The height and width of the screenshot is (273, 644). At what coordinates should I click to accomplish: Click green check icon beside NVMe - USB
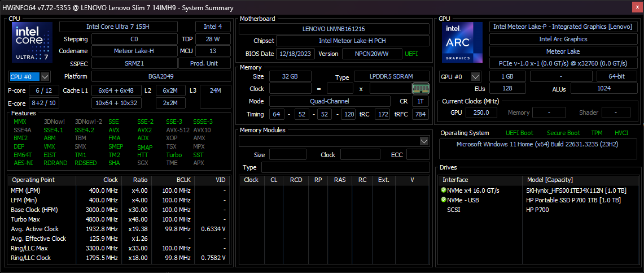[x=444, y=200]
